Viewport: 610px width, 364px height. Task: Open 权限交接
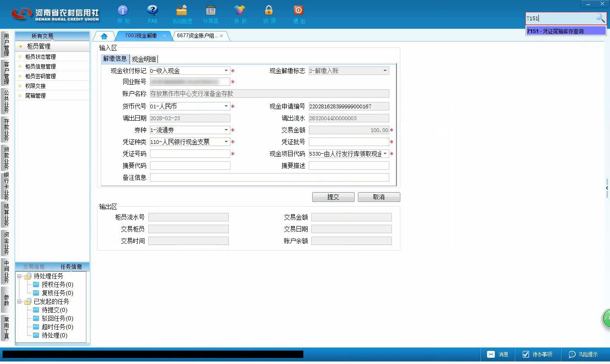(35, 86)
